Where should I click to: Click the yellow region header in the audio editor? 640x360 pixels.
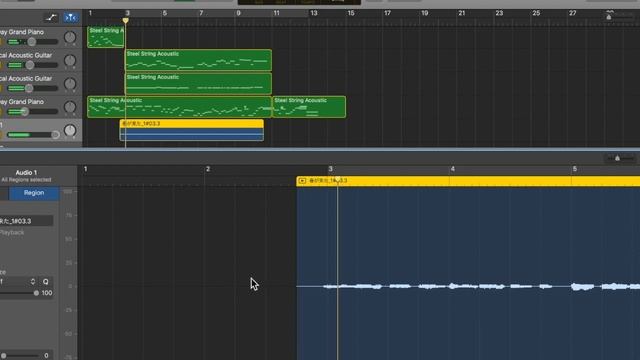[x=468, y=181]
